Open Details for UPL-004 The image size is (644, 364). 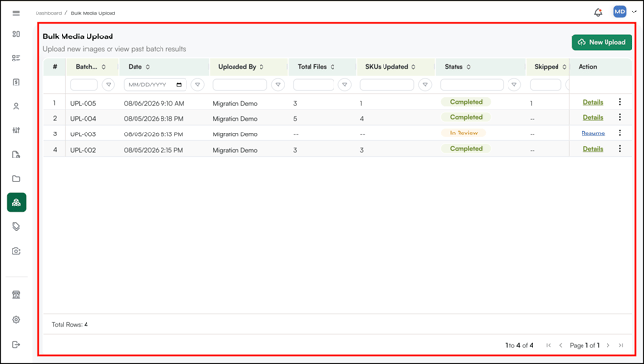point(593,118)
